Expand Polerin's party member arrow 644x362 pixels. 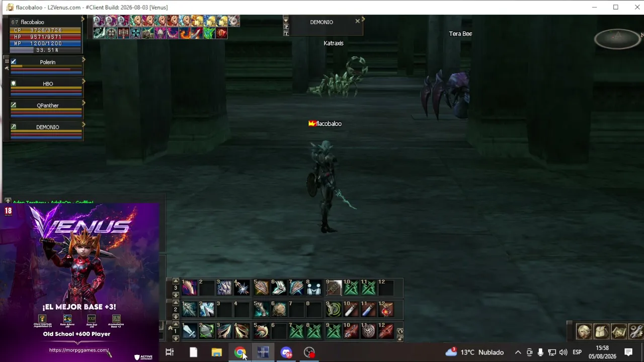pyautogui.click(x=84, y=59)
